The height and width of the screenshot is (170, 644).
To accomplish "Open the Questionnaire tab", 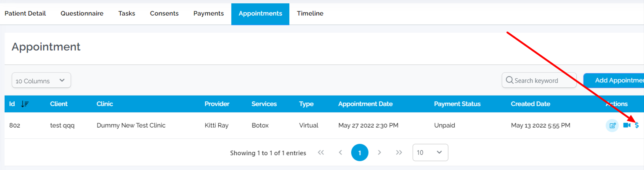I will [x=82, y=13].
